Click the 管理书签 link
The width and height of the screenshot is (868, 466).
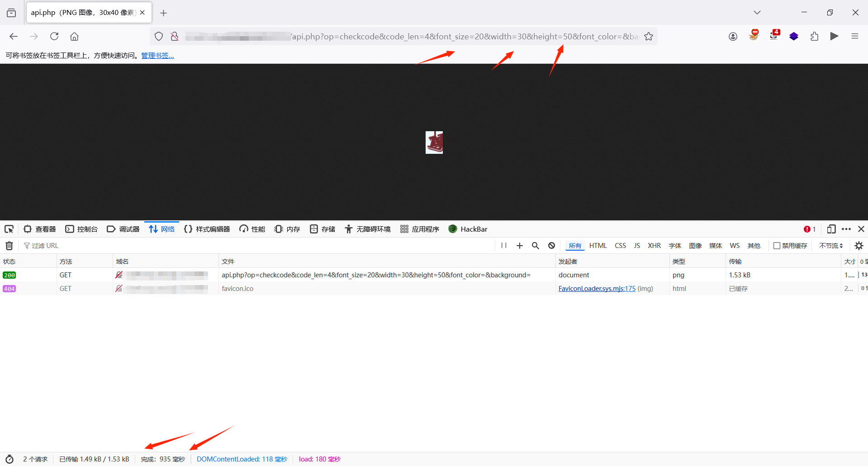157,56
